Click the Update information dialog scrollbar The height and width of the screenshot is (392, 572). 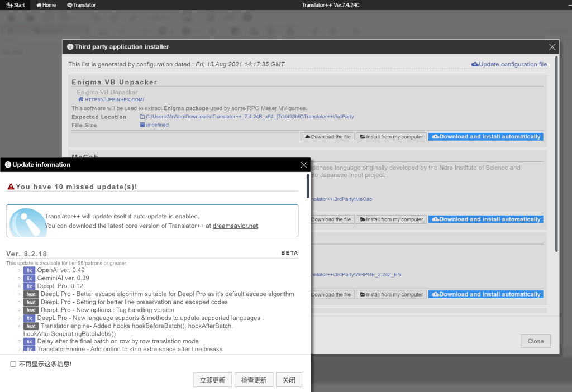[308, 187]
